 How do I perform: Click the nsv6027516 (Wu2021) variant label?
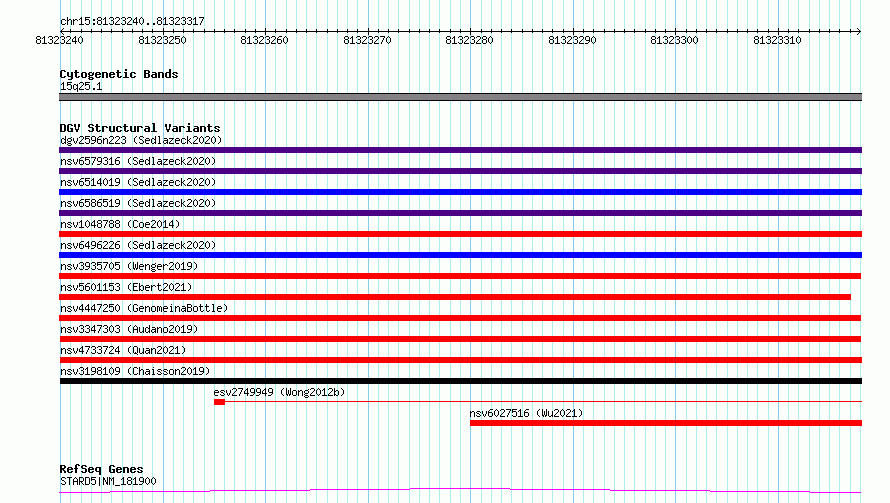click(x=526, y=413)
